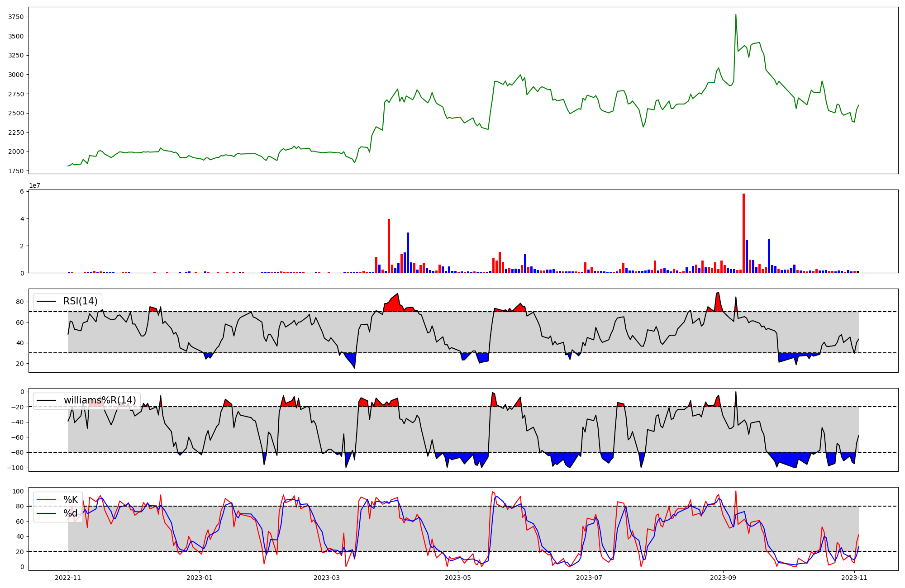Image resolution: width=905 pixels, height=588 pixels.
Task: Click the 3750 price axis tick label
Action: pos(16,17)
